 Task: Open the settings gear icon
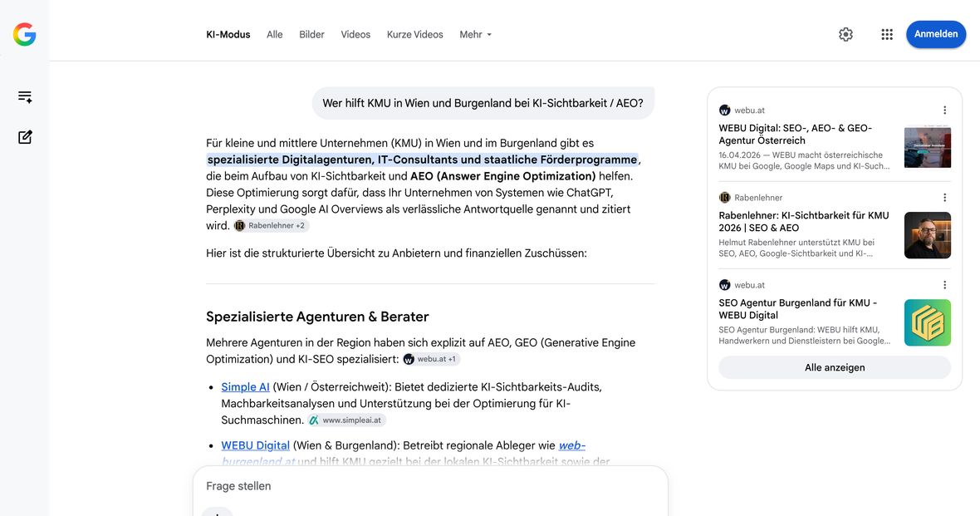845,34
